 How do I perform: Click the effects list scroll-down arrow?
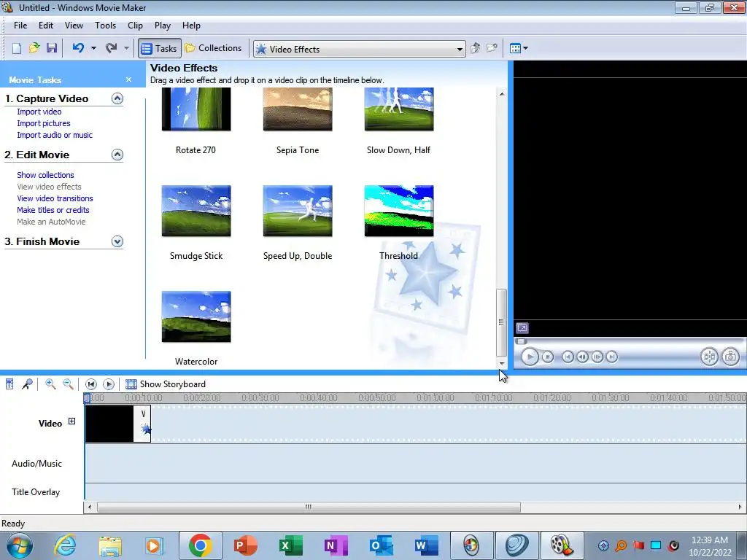(502, 364)
